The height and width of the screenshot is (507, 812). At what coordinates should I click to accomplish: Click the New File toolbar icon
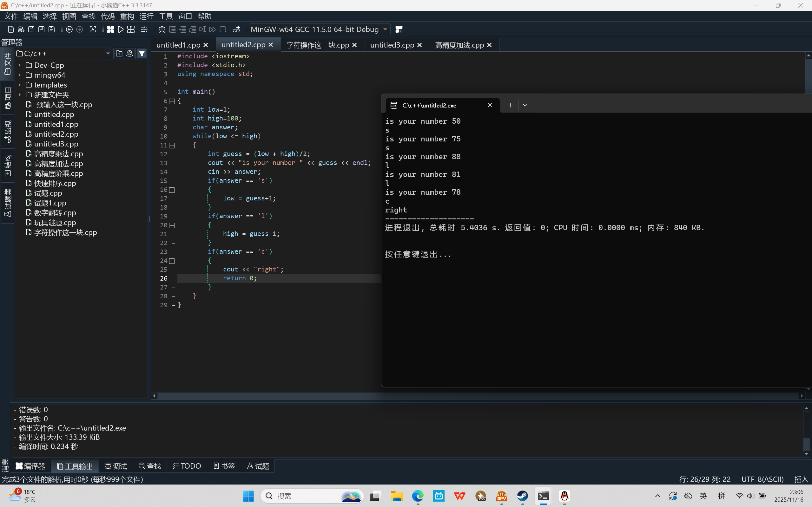(x=11, y=29)
